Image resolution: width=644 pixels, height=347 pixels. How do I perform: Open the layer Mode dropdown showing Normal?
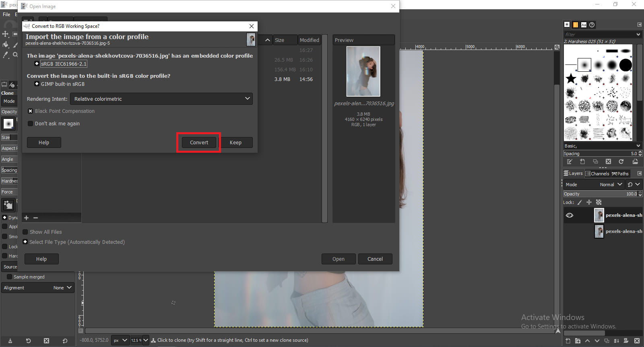click(594, 185)
